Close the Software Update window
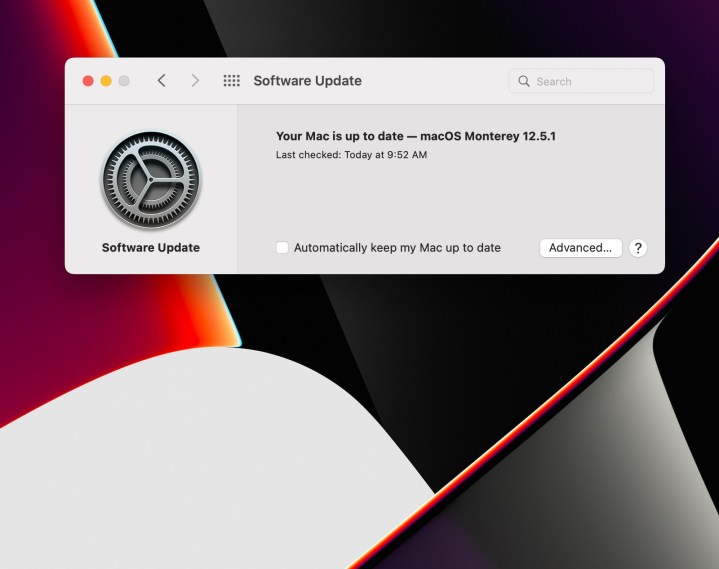This screenshot has height=569, width=719. coord(88,81)
